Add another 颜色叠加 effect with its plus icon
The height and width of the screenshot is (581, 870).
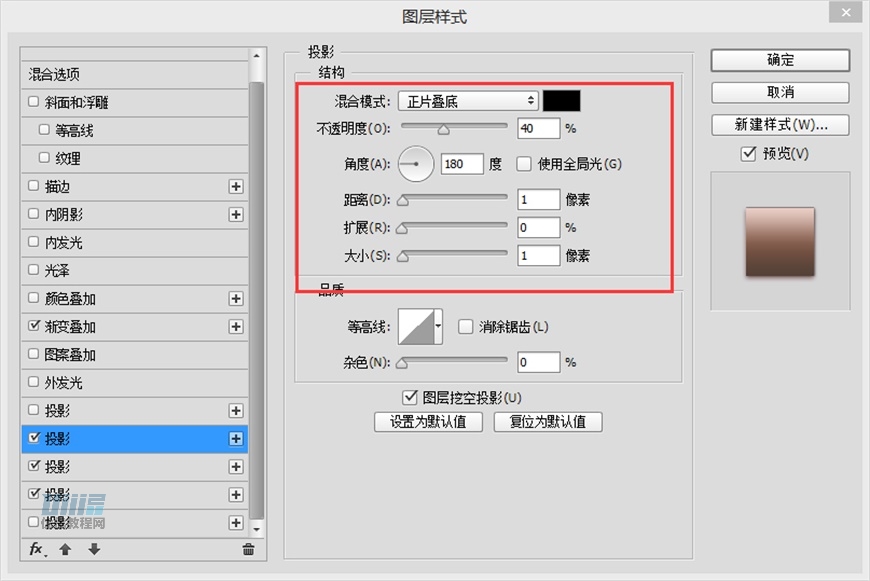[x=236, y=299]
